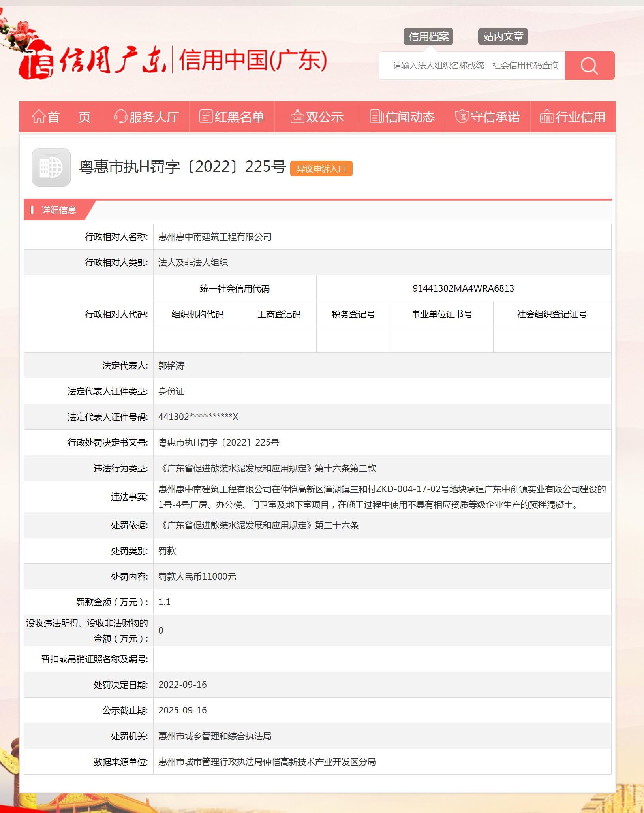644x813 pixels.
Task: Select the 事业单位证书号 header cell
Action: tap(442, 314)
